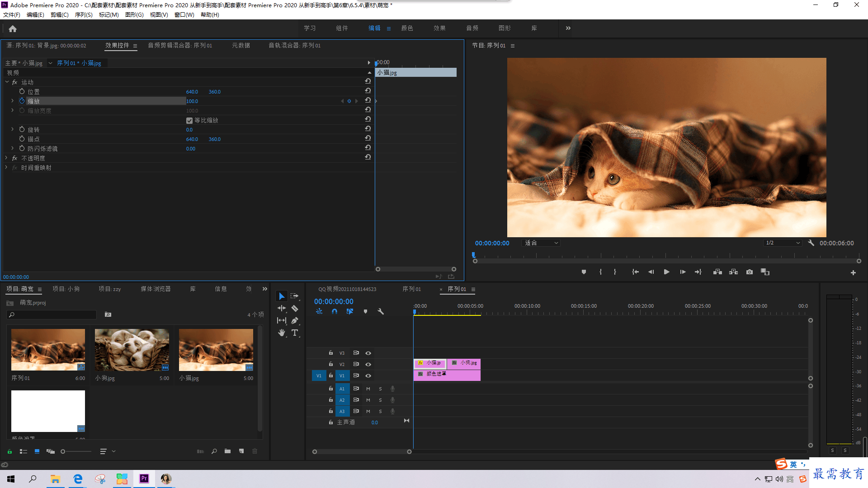Collapse the 运动 effect group
Image resolution: width=868 pixels, height=488 pixels.
click(7, 82)
